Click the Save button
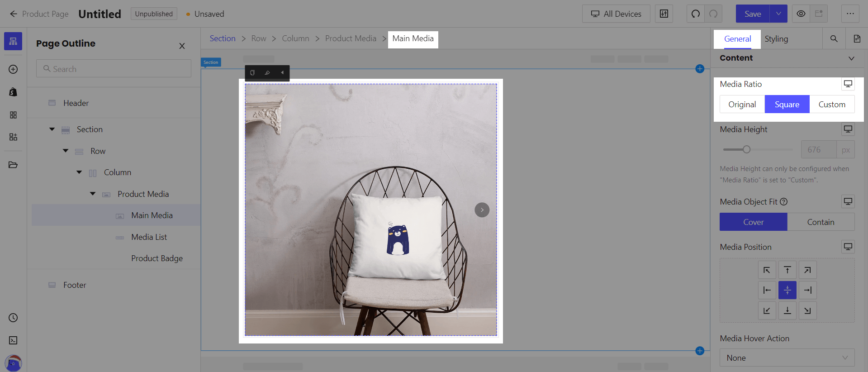Viewport: 868px width, 372px height. coord(753,14)
